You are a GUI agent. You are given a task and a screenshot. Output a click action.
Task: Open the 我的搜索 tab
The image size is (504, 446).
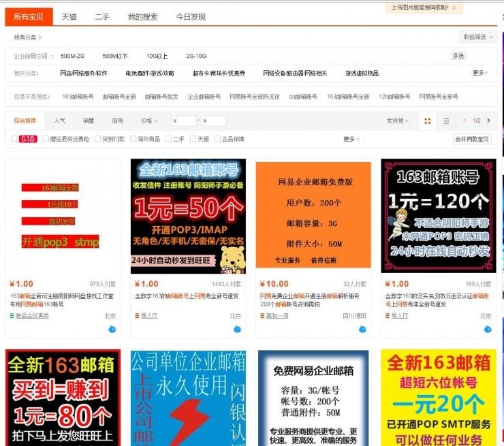click(143, 17)
